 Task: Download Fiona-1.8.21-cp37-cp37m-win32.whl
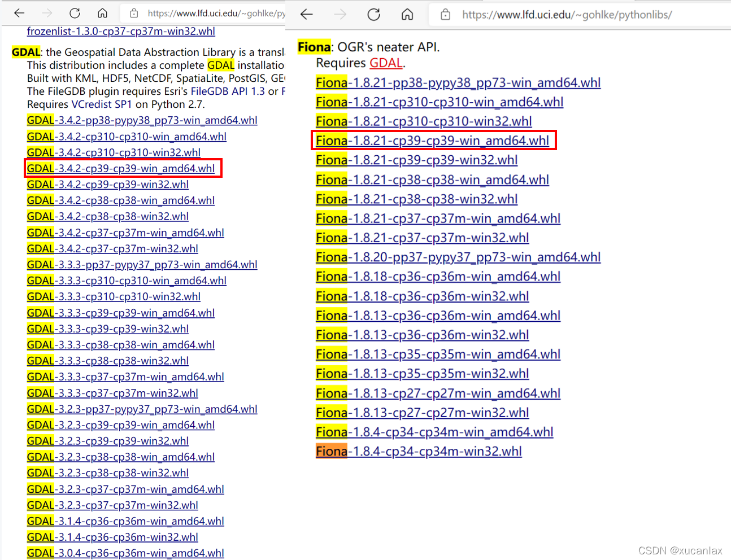[x=422, y=238]
